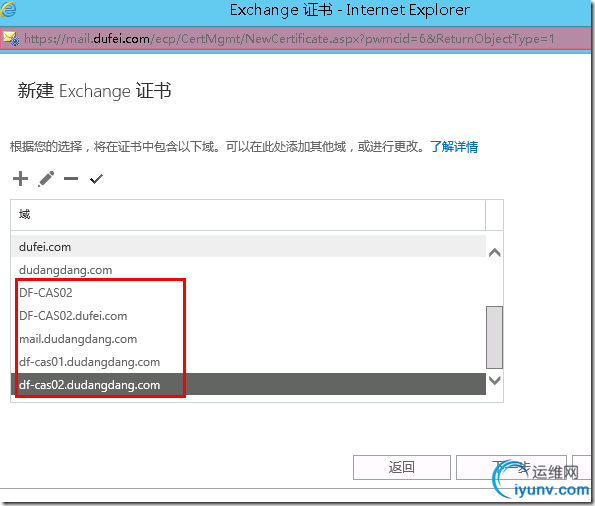Click the address bar URL field
Viewport: 595px width, 506px height.
click(x=296, y=38)
